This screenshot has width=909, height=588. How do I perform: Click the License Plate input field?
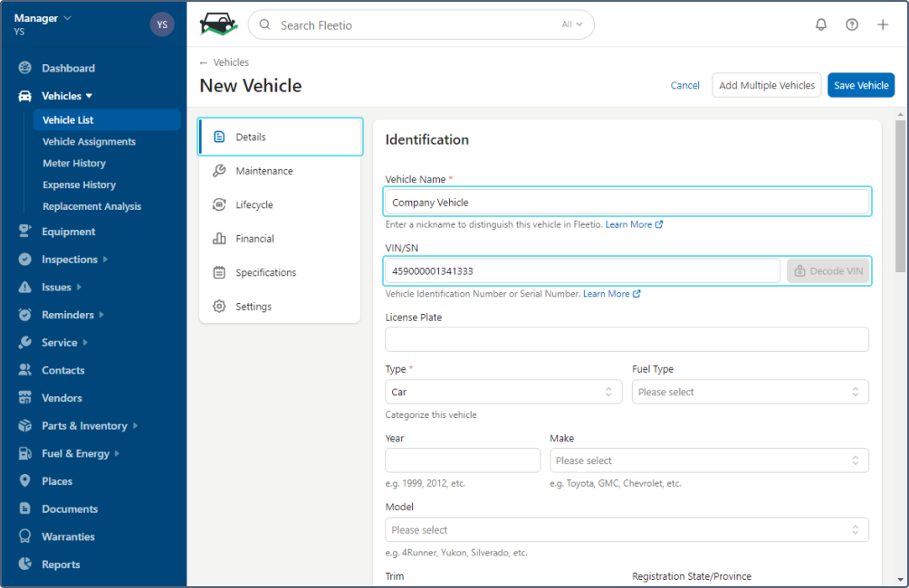click(x=627, y=339)
